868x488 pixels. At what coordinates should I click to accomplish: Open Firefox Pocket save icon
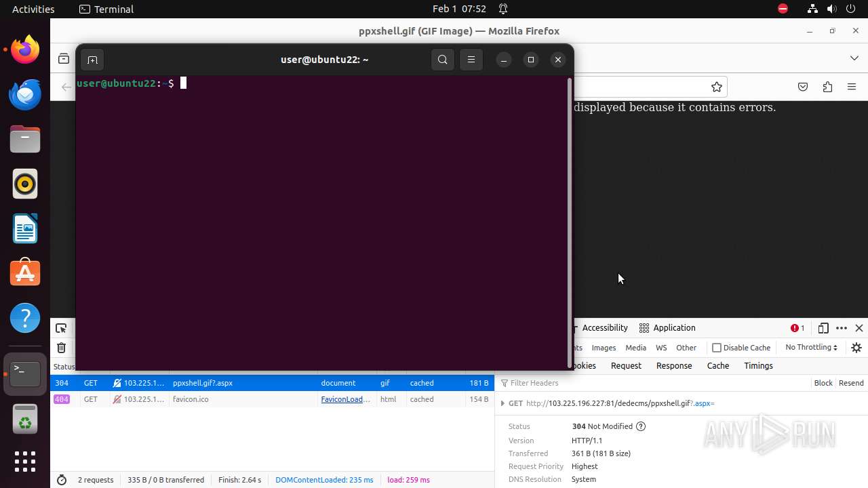point(803,87)
